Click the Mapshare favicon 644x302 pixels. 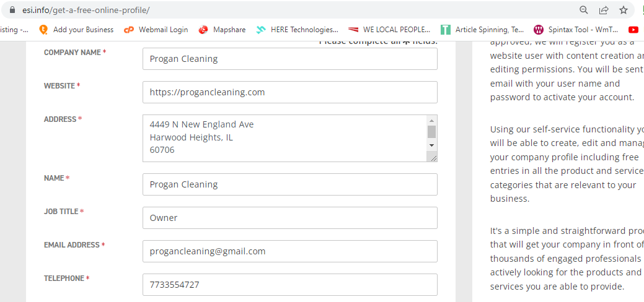coord(203,30)
